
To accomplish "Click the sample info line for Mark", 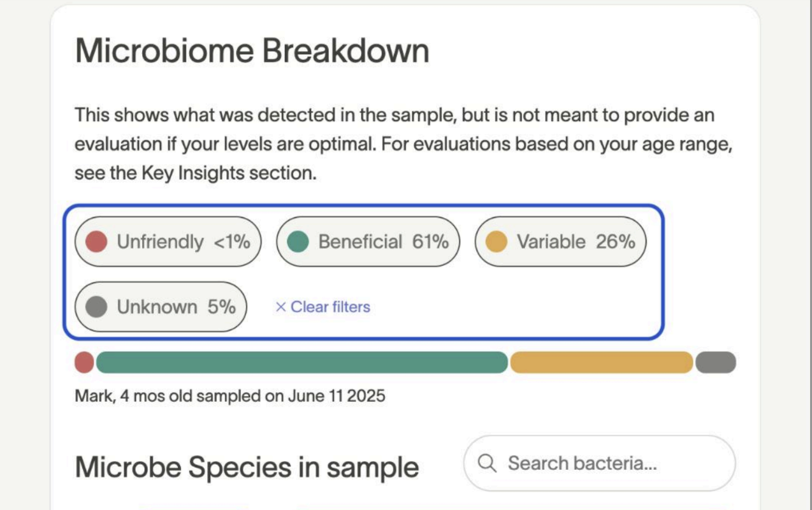I will 229,396.
